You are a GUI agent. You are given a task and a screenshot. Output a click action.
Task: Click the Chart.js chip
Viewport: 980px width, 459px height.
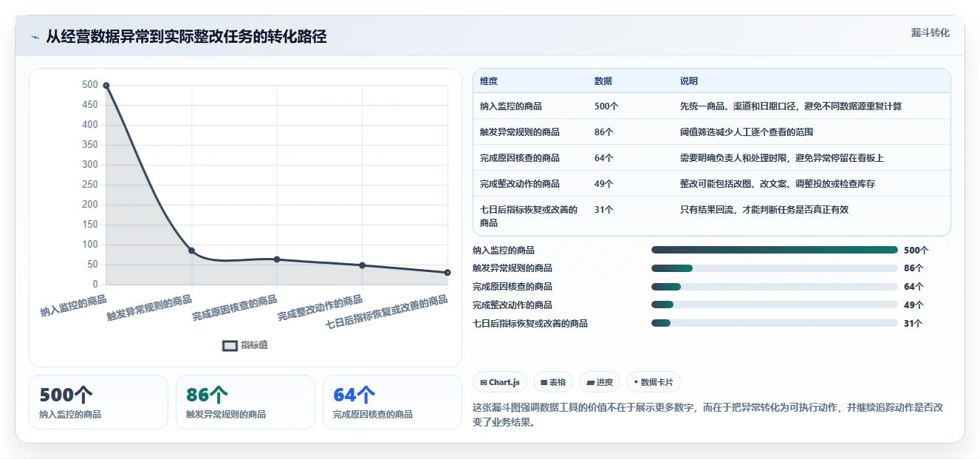500,382
